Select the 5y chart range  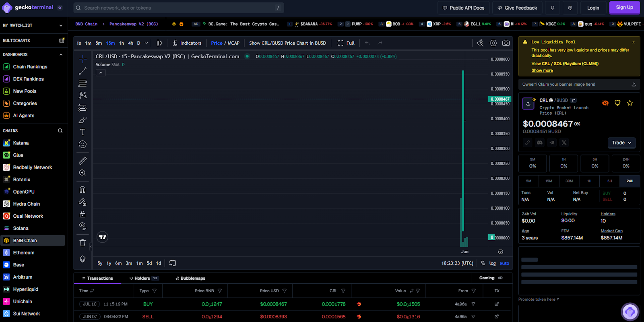[100, 263]
